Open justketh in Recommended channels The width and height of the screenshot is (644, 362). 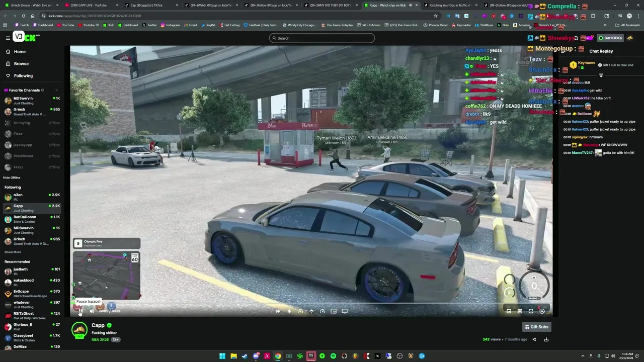click(x=32, y=271)
